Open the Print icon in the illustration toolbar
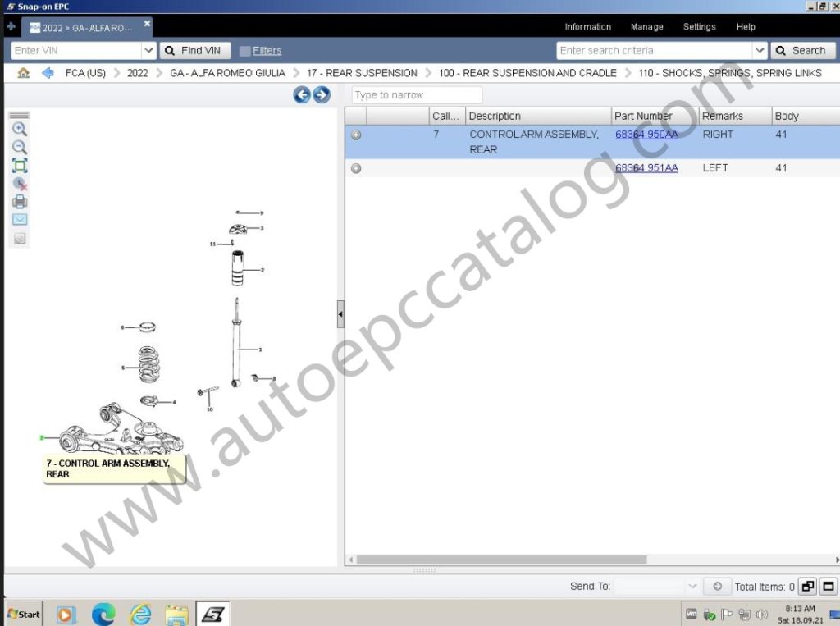 (x=19, y=202)
